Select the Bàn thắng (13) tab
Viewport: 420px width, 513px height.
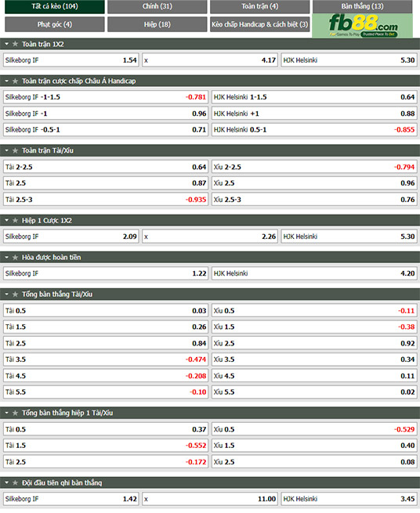[362, 6]
